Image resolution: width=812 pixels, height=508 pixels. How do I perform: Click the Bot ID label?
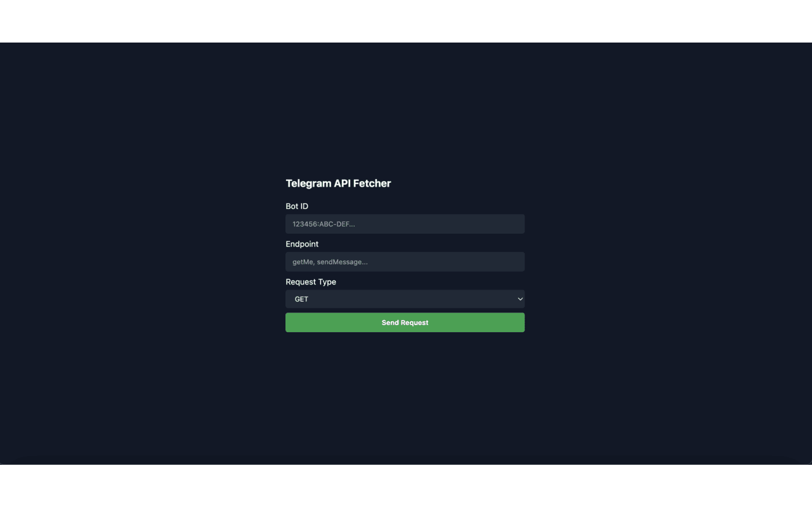[x=297, y=206]
